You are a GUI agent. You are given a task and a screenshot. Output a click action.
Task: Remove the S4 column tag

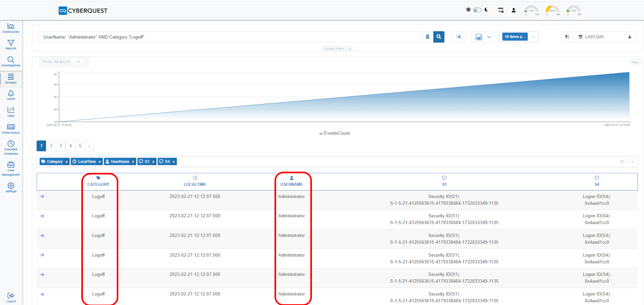tap(173, 162)
